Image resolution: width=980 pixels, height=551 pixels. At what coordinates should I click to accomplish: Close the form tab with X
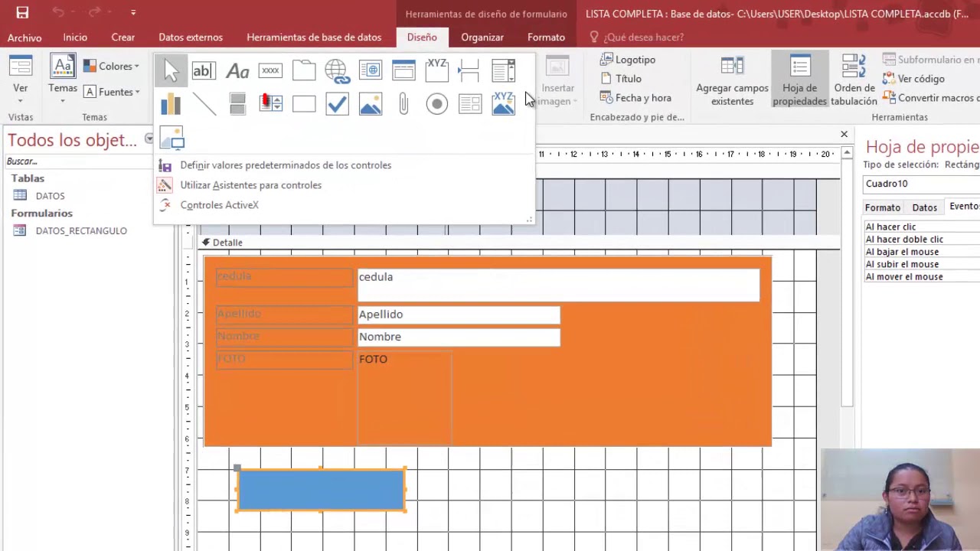tap(844, 135)
